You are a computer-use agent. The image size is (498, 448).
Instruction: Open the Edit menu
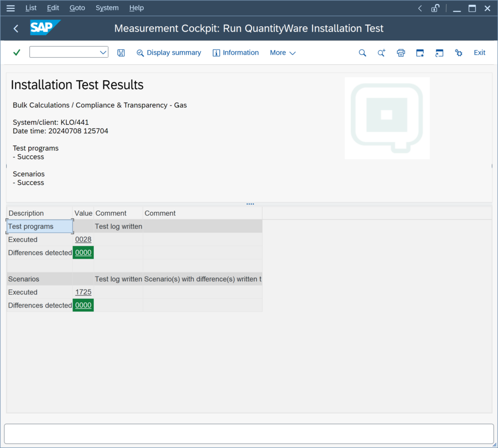[x=53, y=8]
